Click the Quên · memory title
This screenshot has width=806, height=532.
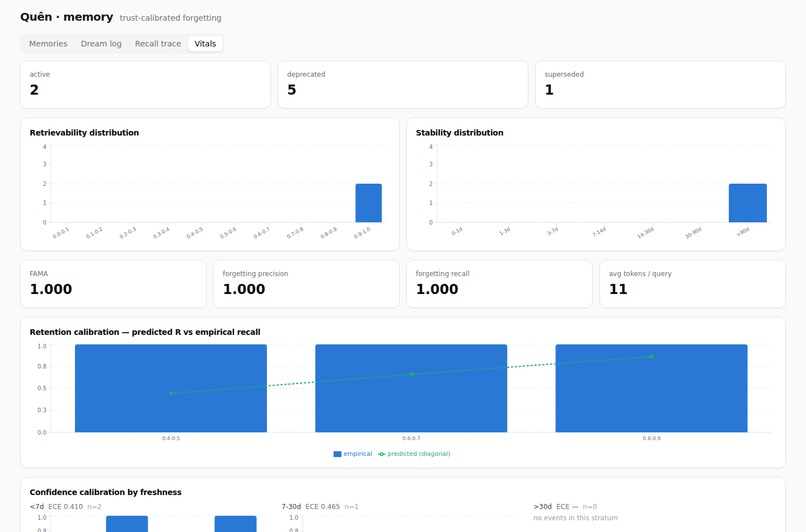[x=66, y=17]
